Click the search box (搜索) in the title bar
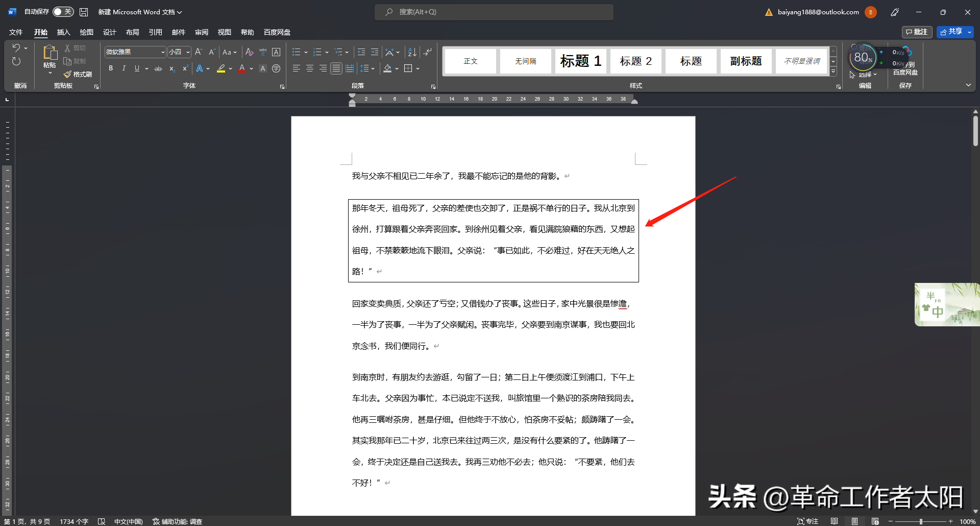 click(494, 12)
